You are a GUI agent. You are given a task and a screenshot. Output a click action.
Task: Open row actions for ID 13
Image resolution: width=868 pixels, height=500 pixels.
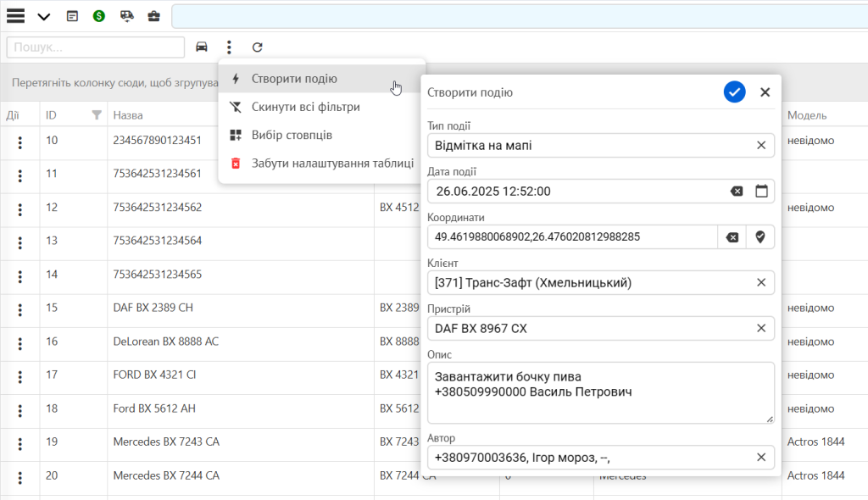click(20, 242)
